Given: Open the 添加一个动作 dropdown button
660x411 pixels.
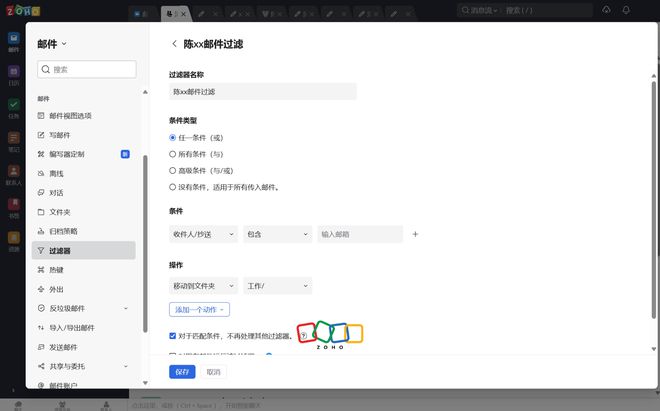Looking at the screenshot, I should 199,310.
